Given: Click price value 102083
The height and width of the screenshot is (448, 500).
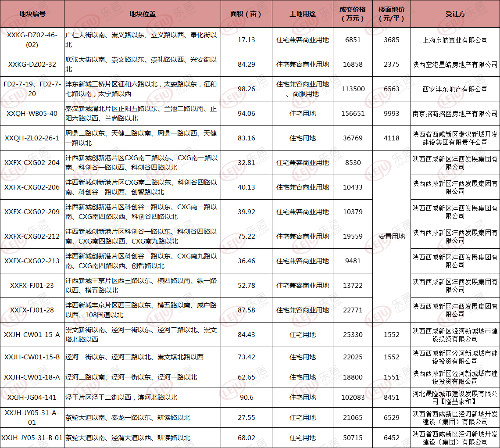Looking at the screenshot, I should point(353,397).
